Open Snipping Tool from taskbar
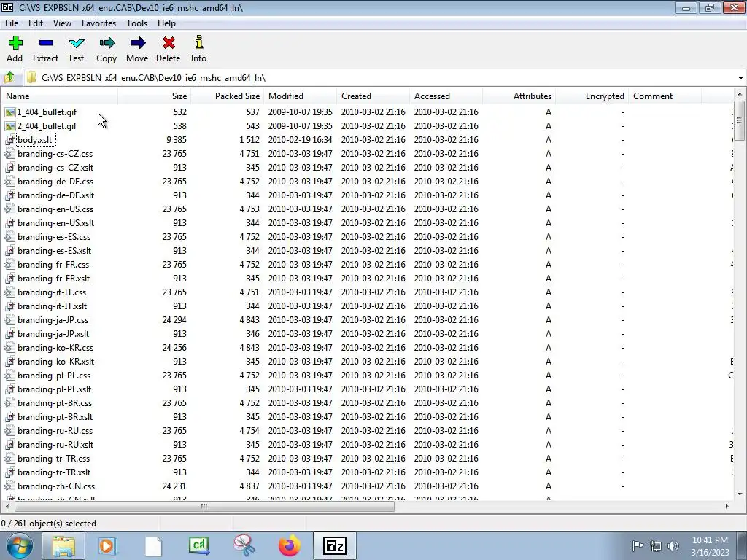Viewport: 747px width, 560px height. tap(244, 545)
